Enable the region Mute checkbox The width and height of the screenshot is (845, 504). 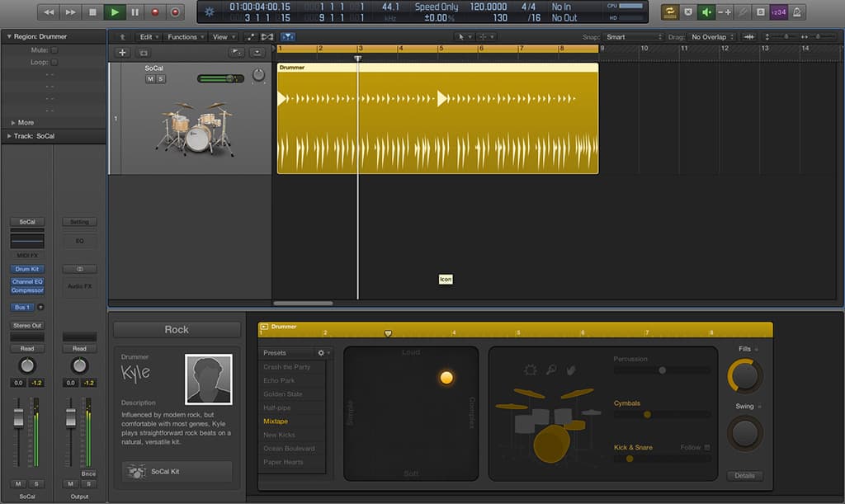point(54,50)
